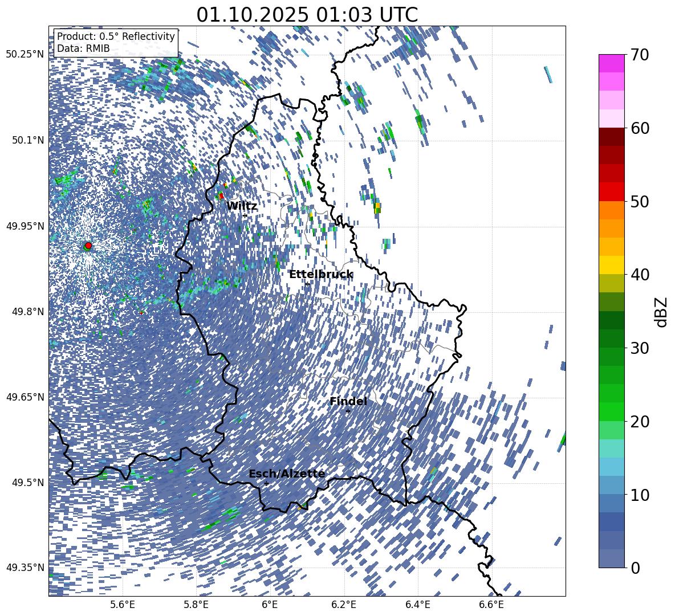This screenshot has width=675, height=616.
Task: Click the Ettelbruck city label
Action: pos(321,275)
